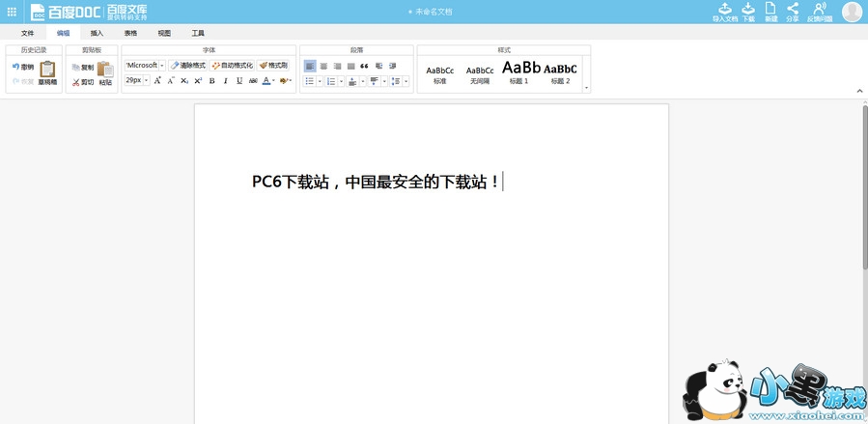Image resolution: width=868 pixels, height=424 pixels.
Task: Click the 下载 download icon
Action: [x=748, y=12]
